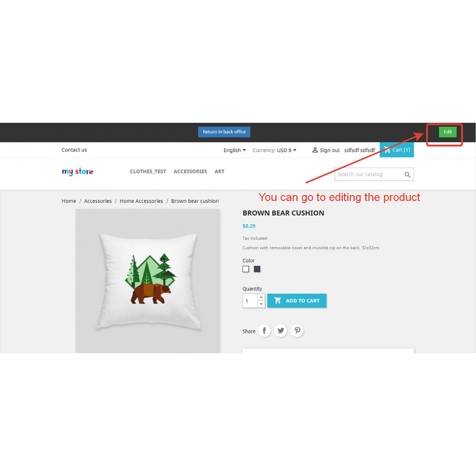Click the Brown bear cushion breadcrumb
The height and width of the screenshot is (476, 476).
pyautogui.click(x=195, y=201)
